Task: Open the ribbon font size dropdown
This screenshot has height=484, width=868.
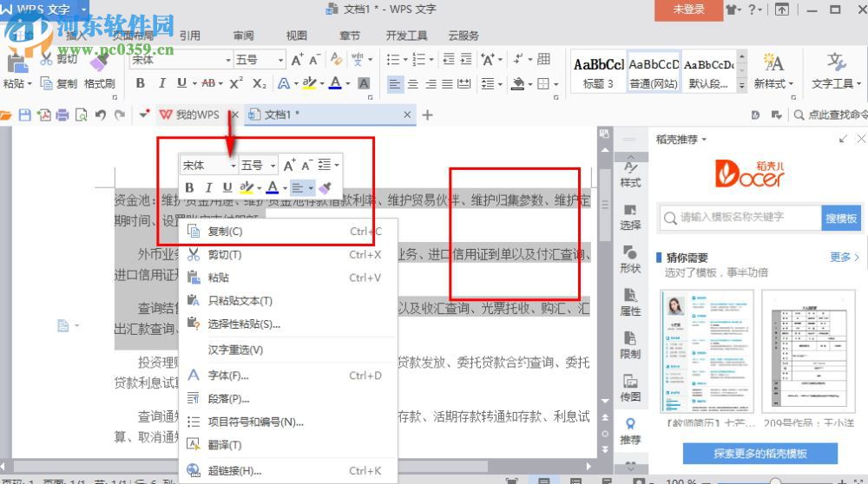Action: (280, 59)
